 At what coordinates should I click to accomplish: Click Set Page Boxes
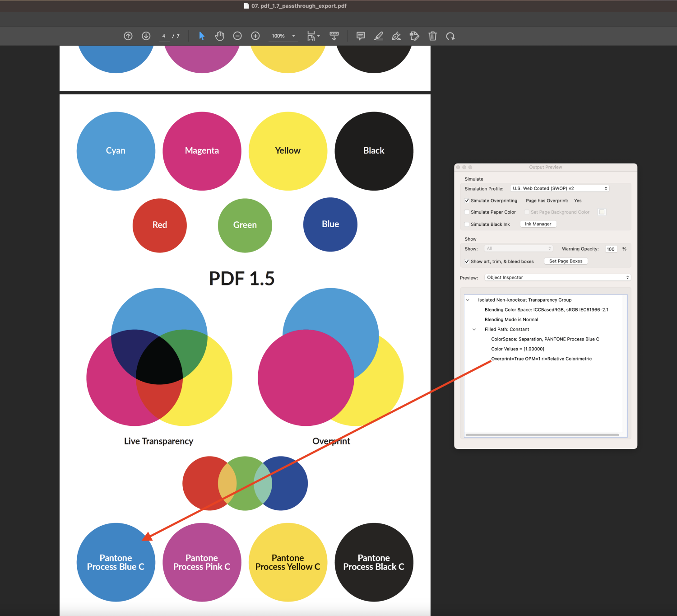(x=565, y=261)
